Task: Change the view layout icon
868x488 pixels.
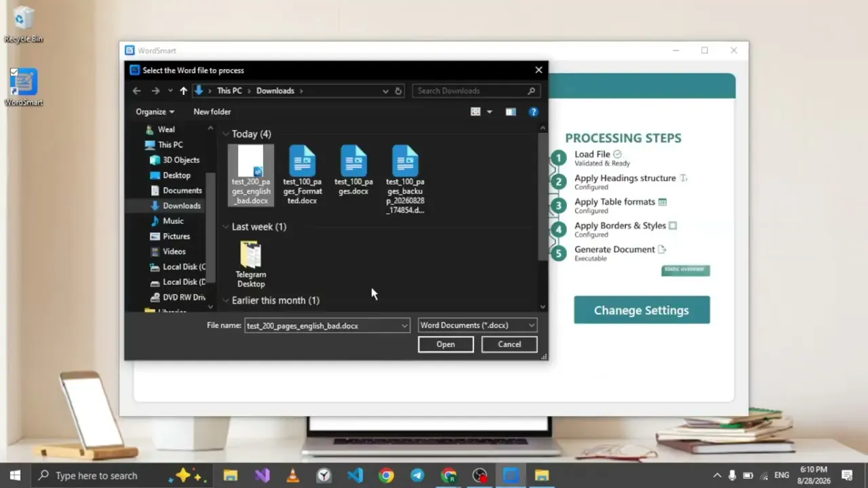Action: pyautogui.click(x=475, y=112)
